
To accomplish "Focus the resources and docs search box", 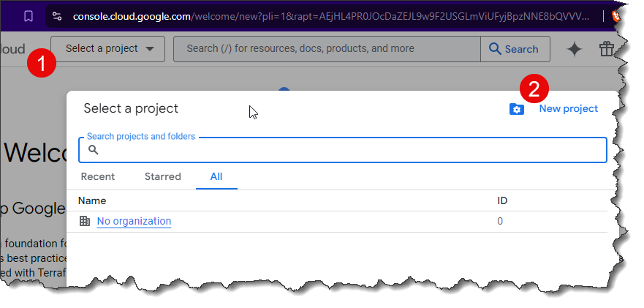I will 327,49.
